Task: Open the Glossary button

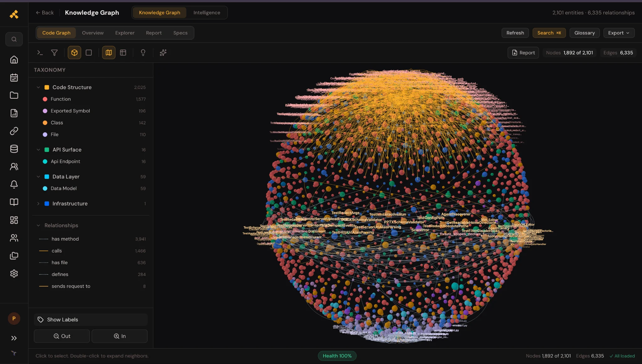Action: 584,33
